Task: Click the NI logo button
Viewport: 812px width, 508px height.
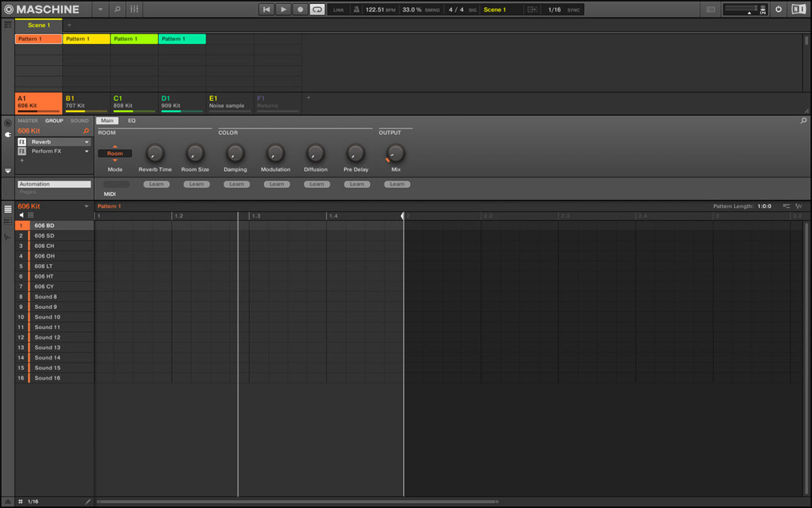Action: pyautogui.click(x=798, y=9)
